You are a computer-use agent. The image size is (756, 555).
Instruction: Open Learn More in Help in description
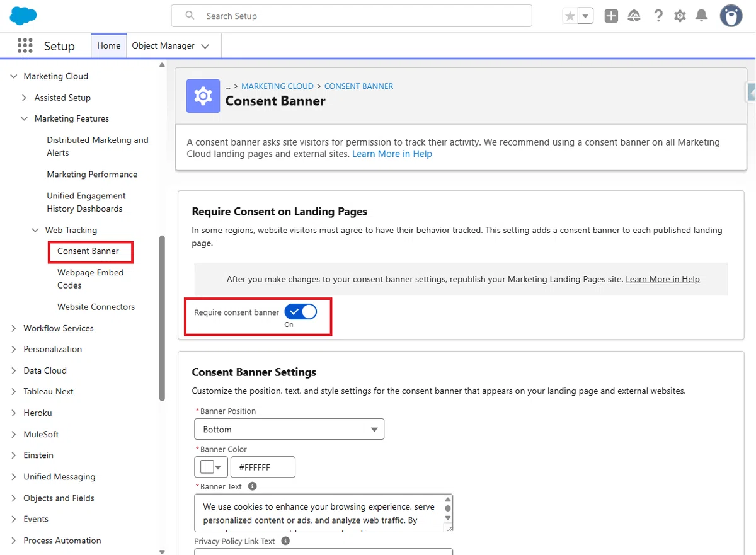392,154
